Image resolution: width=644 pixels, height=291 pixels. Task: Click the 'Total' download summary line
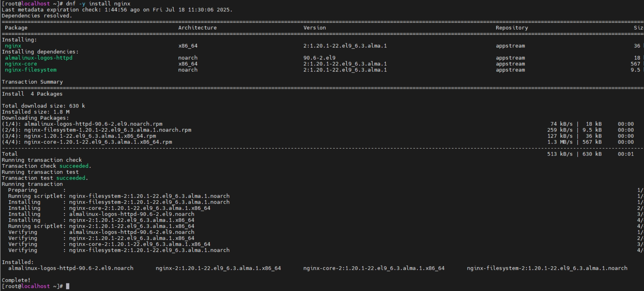coord(318,154)
